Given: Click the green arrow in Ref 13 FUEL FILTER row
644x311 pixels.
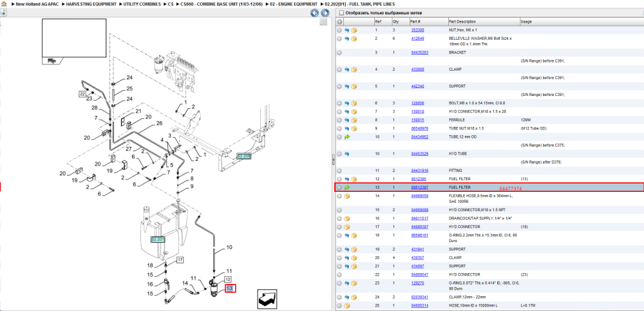Looking at the screenshot, I should [x=346, y=187].
